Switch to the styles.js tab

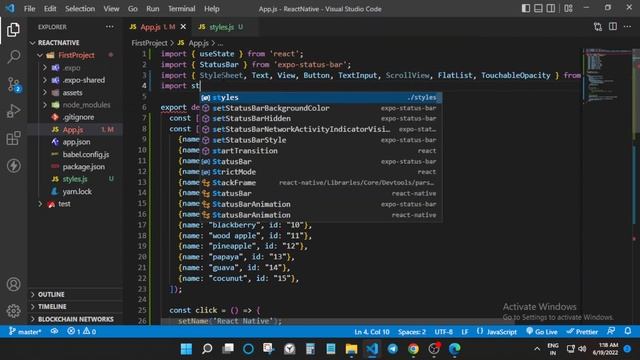(221, 27)
